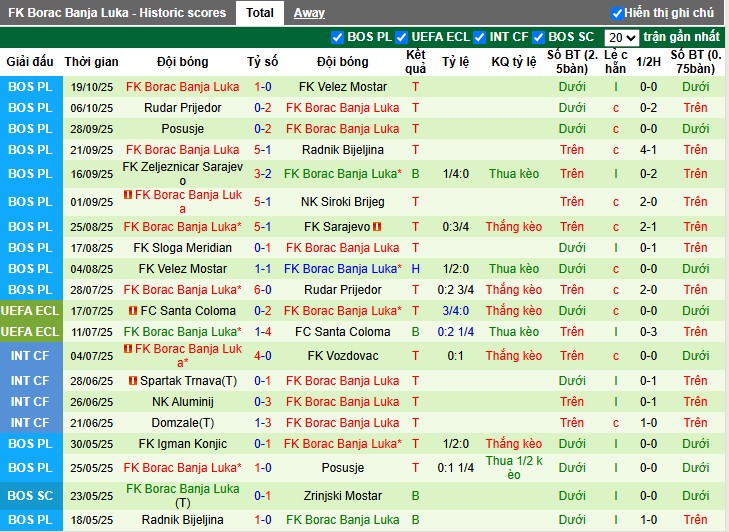Click red card icon beside FC Santa Coloma 17/07/25
The image size is (729, 532).
[133, 310]
